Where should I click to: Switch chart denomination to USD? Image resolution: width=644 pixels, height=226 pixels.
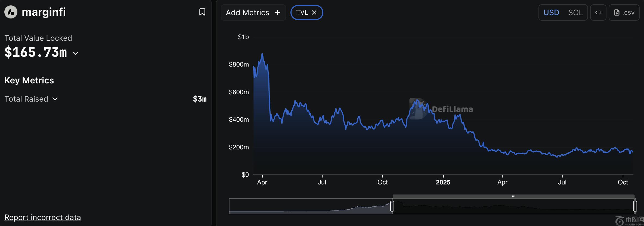tap(551, 12)
